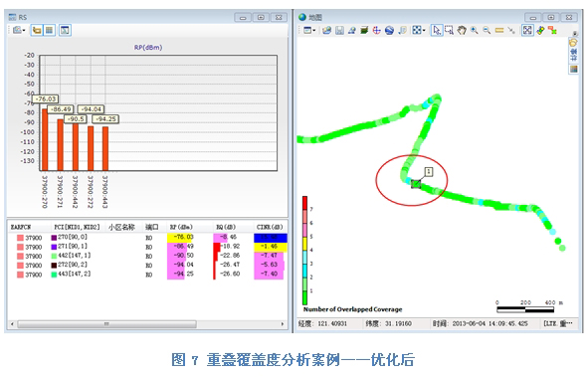Click the red-green connected squares icon
The height and width of the screenshot is (377, 588).
(552, 31)
